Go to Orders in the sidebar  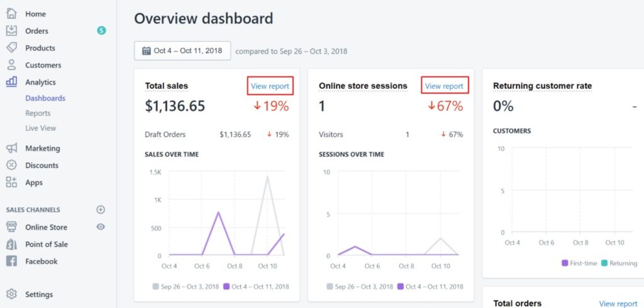[x=36, y=31]
